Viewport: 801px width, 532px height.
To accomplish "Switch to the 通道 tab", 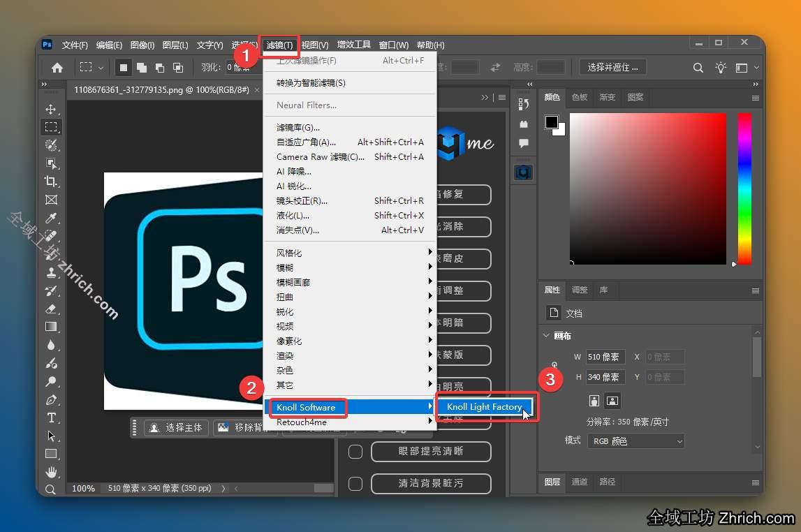I will click(580, 482).
